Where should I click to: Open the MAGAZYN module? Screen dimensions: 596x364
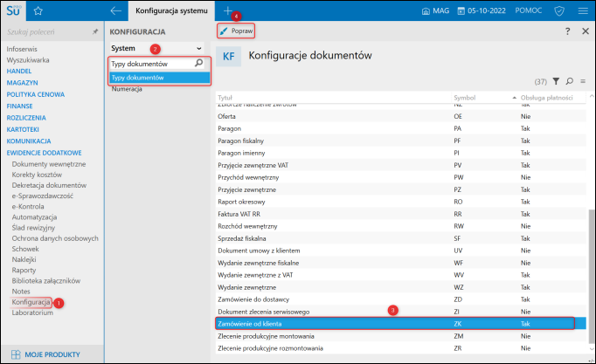point(22,83)
